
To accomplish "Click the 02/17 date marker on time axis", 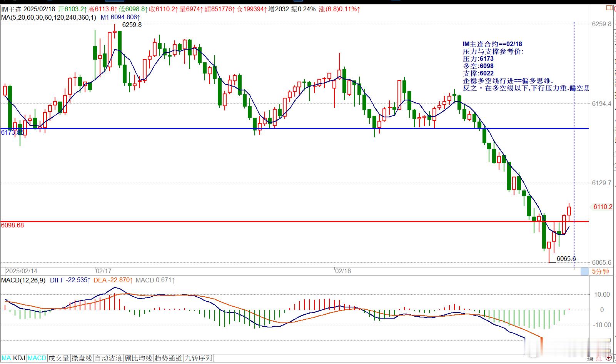I will pos(104,271).
